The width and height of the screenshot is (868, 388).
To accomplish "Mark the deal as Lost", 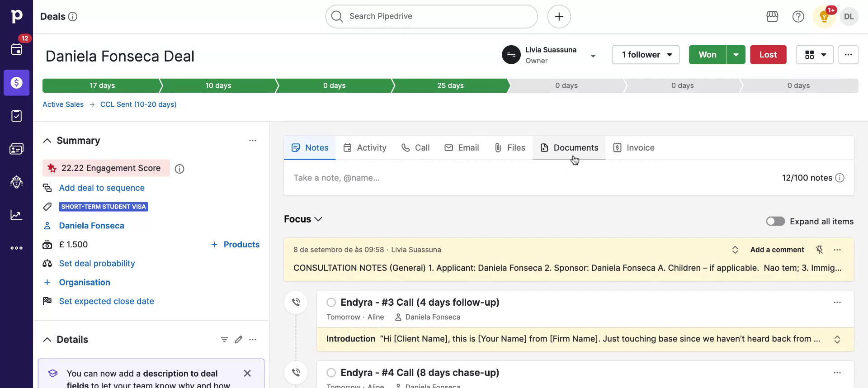I will (x=768, y=55).
